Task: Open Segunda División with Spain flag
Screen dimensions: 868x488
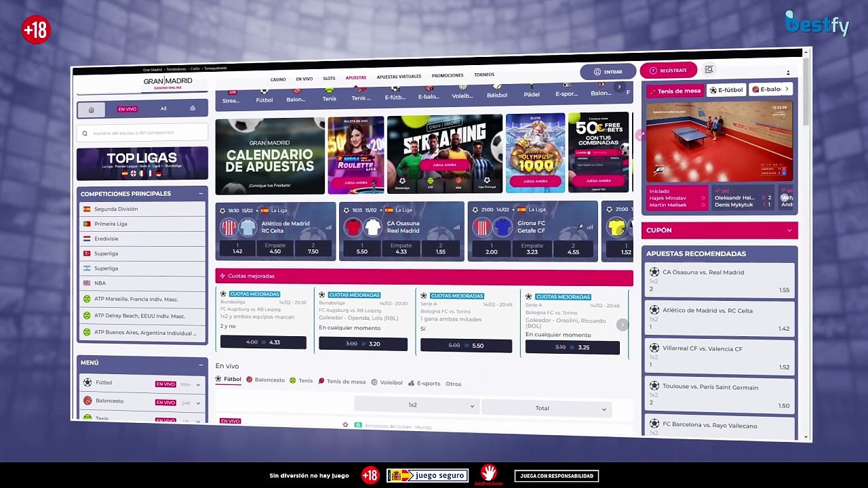Action: coord(142,209)
